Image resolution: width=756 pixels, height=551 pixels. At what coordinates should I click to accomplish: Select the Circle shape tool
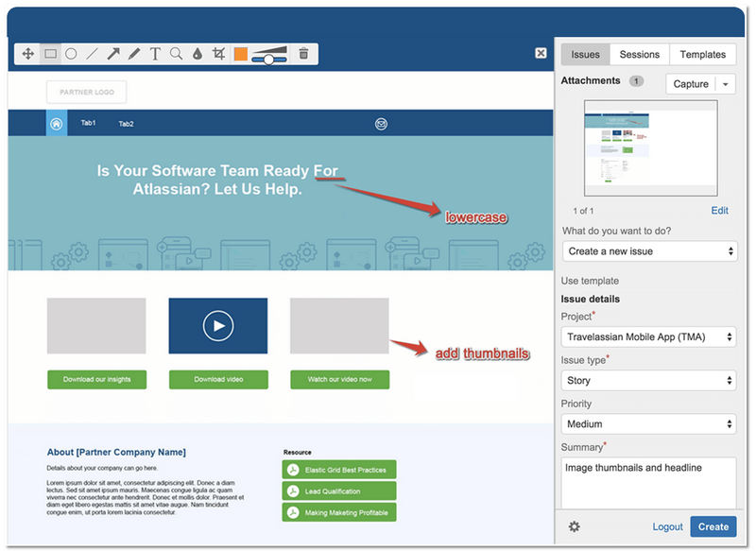(71, 54)
